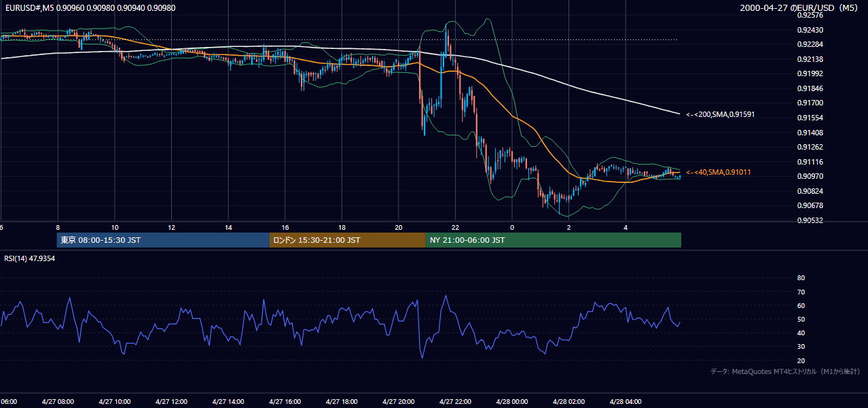The width and height of the screenshot is (868, 408).
Task: Click hour tick 14 under the price chart
Action: tap(228, 227)
